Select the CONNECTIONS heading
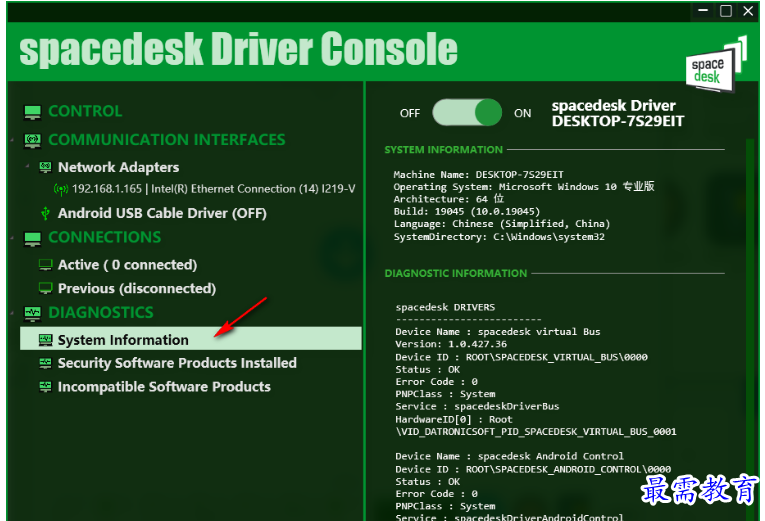765x521 pixels. point(105,237)
